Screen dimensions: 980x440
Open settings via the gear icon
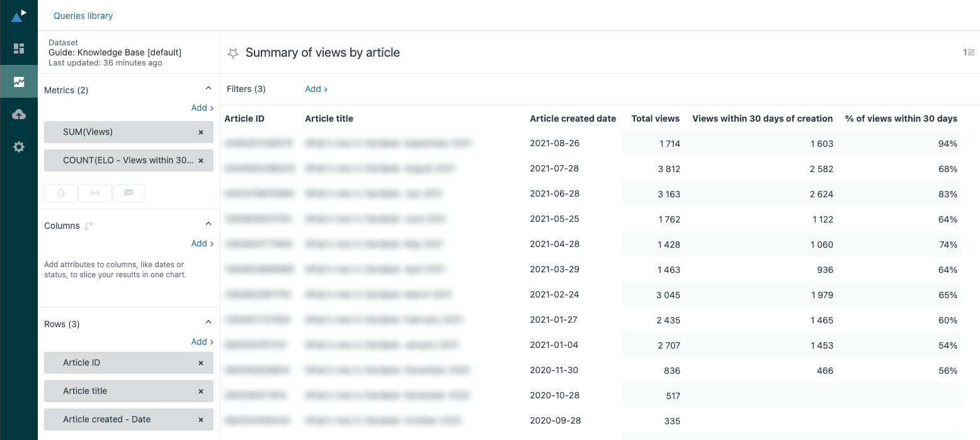(18, 146)
